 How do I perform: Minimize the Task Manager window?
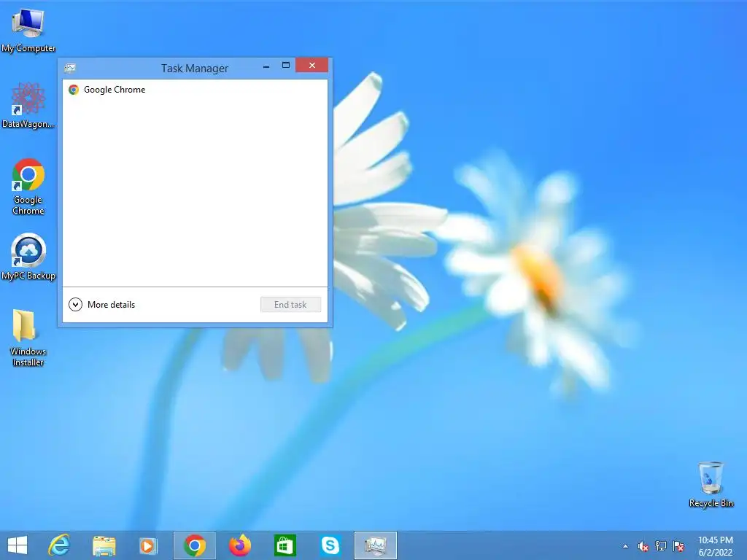point(266,66)
